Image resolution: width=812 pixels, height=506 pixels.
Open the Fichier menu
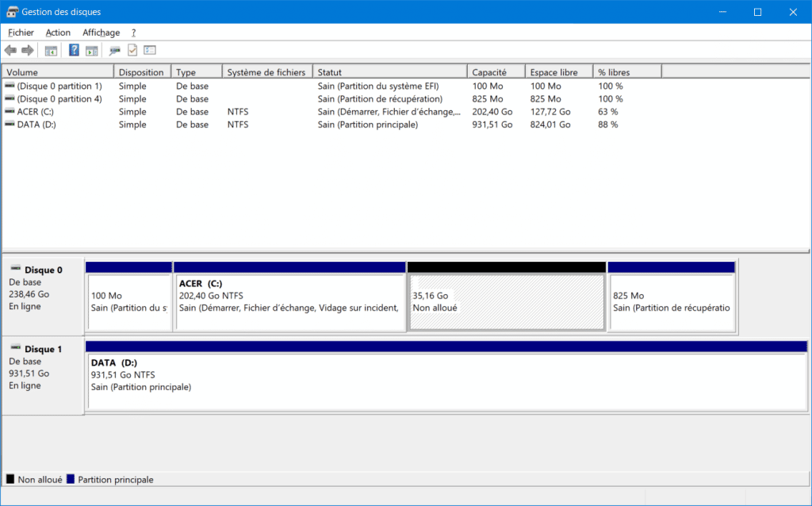click(x=21, y=33)
